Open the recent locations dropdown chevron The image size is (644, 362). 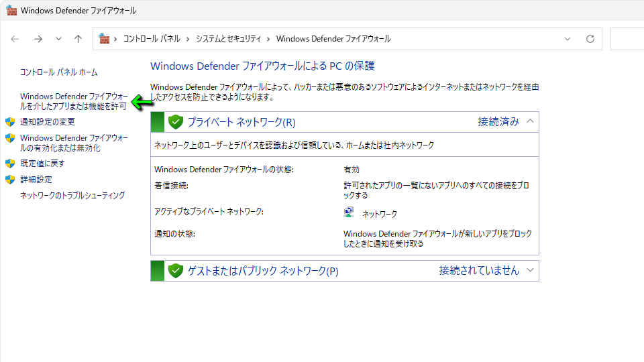[x=58, y=39]
